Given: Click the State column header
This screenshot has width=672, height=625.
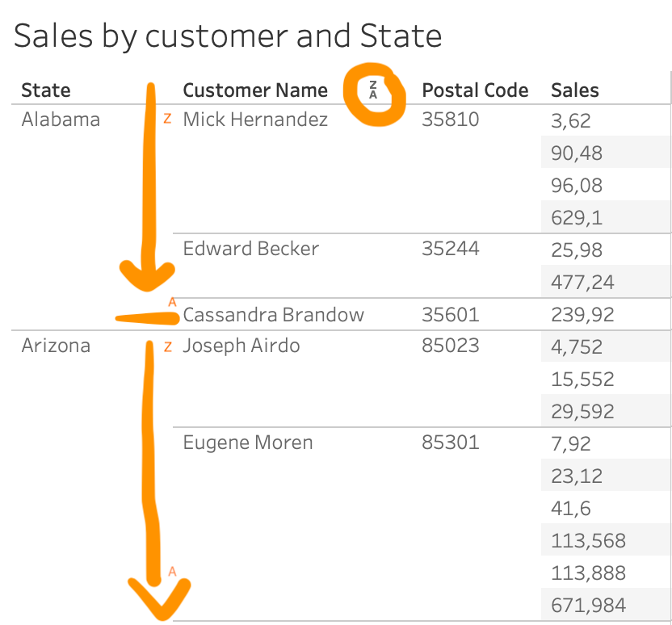Looking at the screenshot, I should (46, 90).
